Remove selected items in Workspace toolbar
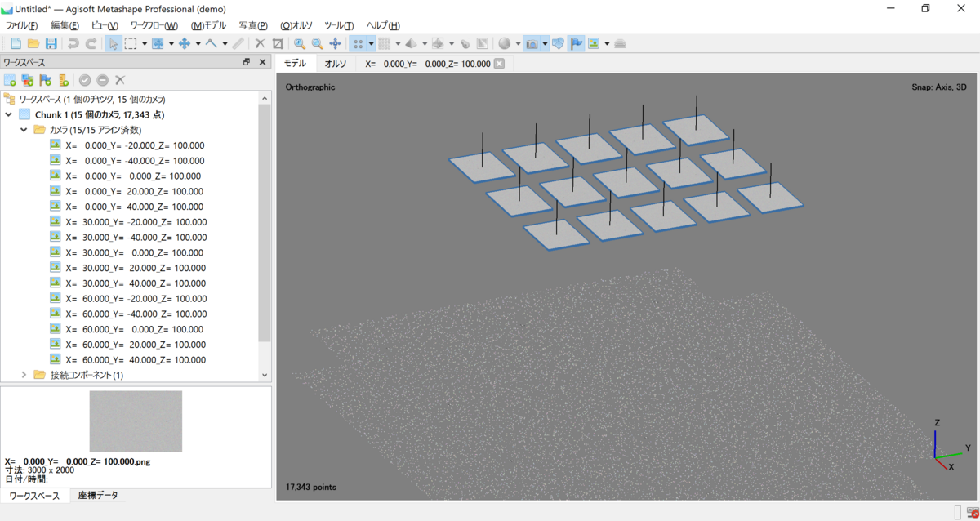 coord(120,80)
